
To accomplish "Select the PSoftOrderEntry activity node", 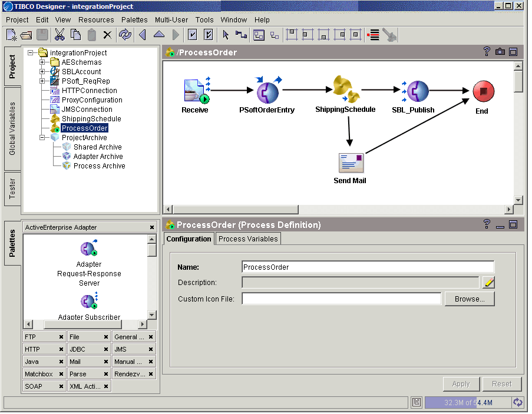I will pos(267,92).
